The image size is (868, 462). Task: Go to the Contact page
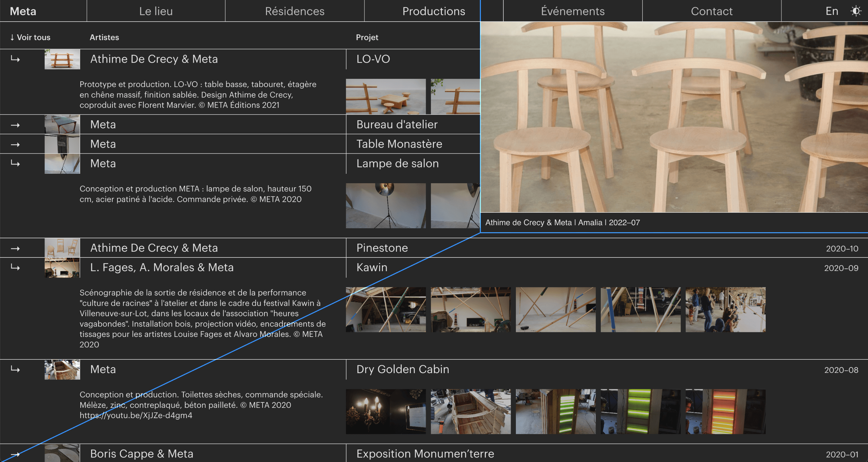[711, 11]
